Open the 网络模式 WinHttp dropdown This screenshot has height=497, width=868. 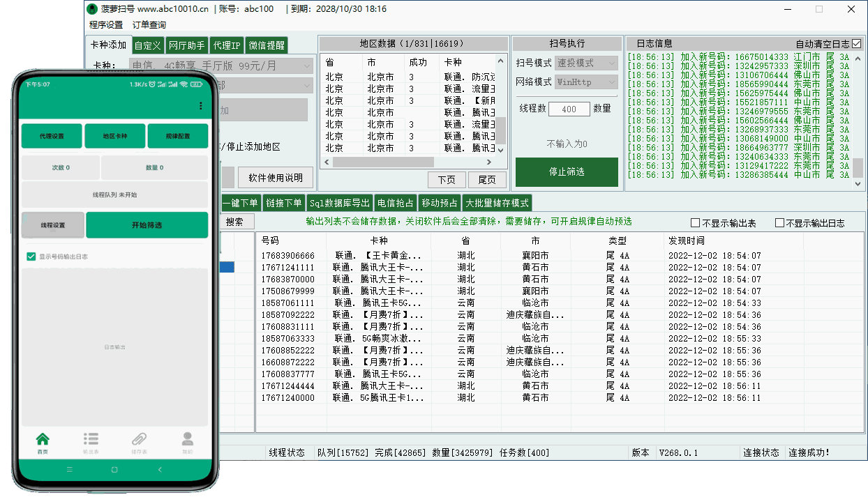click(586, 82)
